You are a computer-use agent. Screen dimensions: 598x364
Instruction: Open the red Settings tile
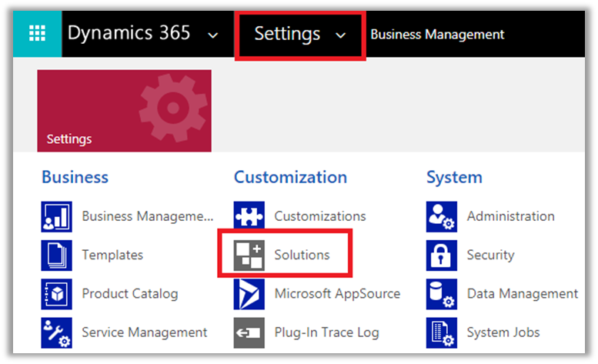click(124, 111)
